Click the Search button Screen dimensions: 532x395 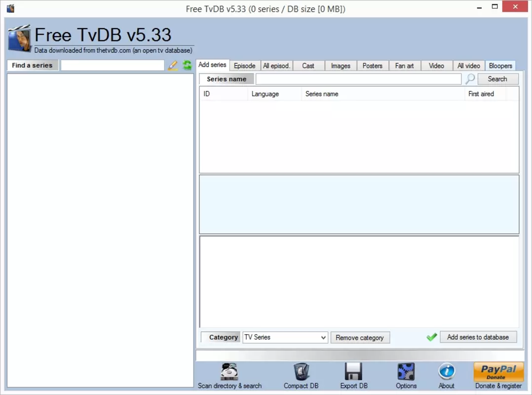(498, 79)
